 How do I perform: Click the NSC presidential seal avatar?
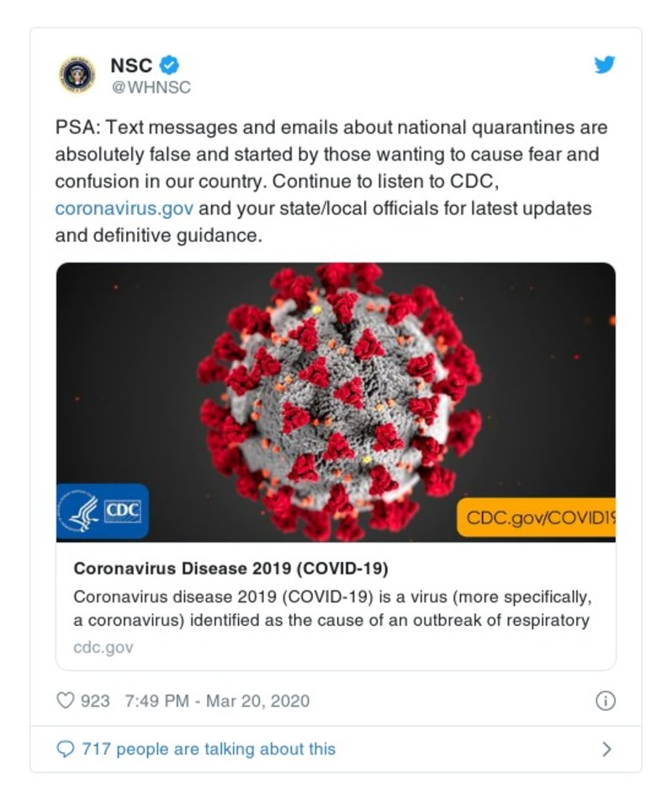[x=77, y=75]
